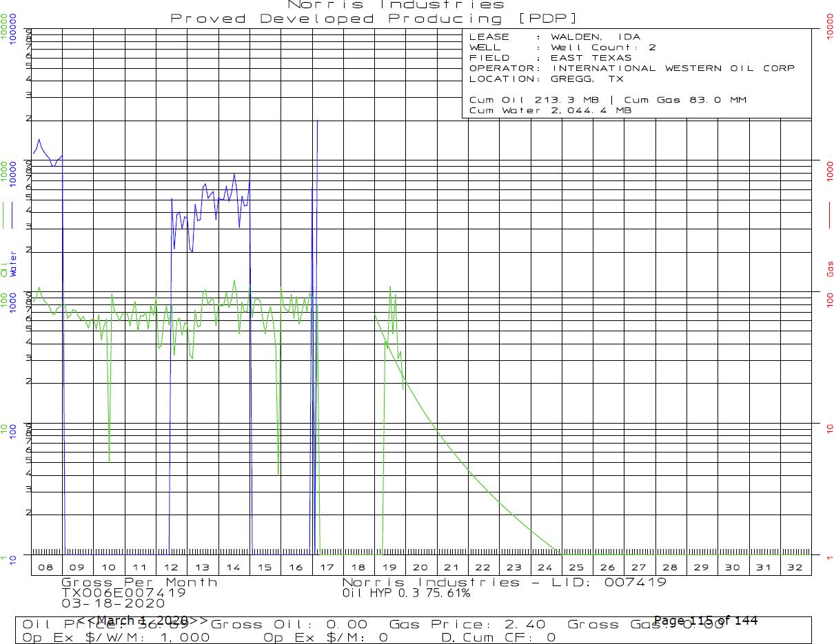Select the year 32 axis label
The width and height of the screenshot is (834, 644).
tap(795, 568)
